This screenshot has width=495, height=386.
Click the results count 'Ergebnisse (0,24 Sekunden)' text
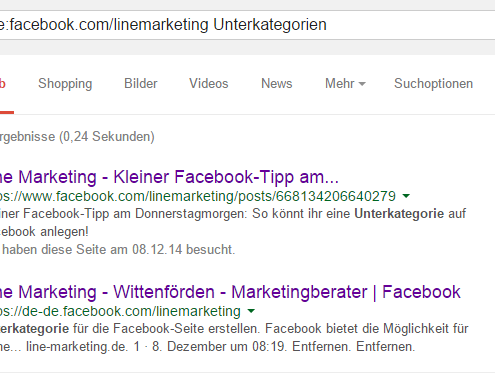coord(77,137)
